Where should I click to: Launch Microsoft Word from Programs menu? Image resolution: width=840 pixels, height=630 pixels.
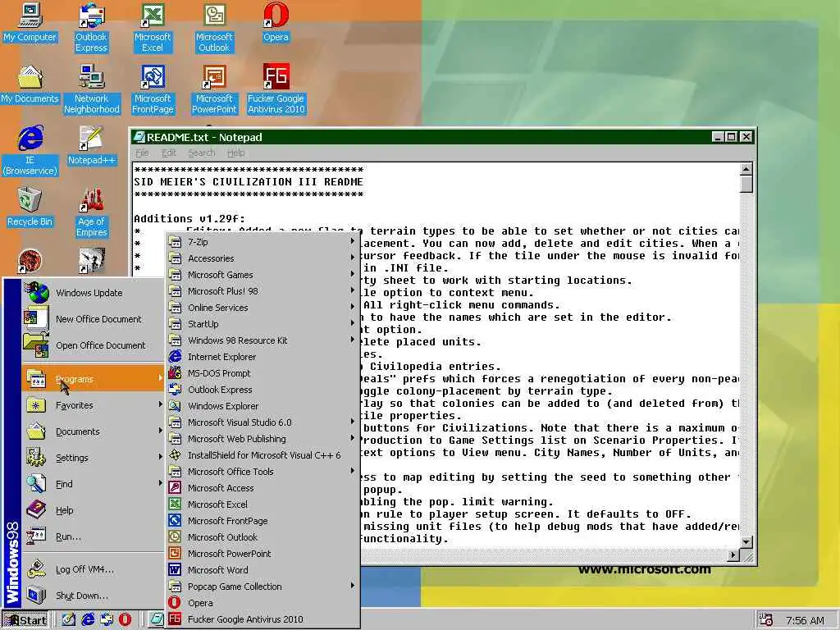coord(262,570)
